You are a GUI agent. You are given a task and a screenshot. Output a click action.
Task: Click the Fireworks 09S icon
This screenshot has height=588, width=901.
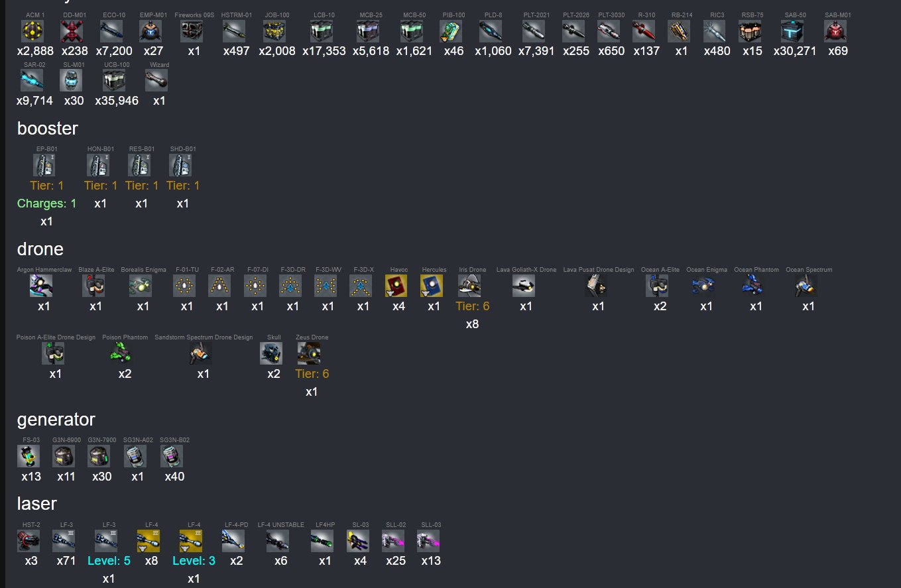tap(192, 31)
